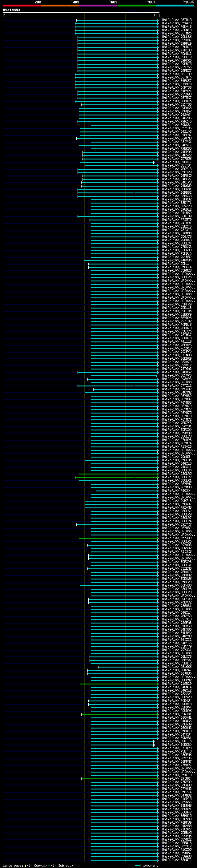Open hit UniRef100_Q9LLS6

pyautogui.click(x=176, y=37)
